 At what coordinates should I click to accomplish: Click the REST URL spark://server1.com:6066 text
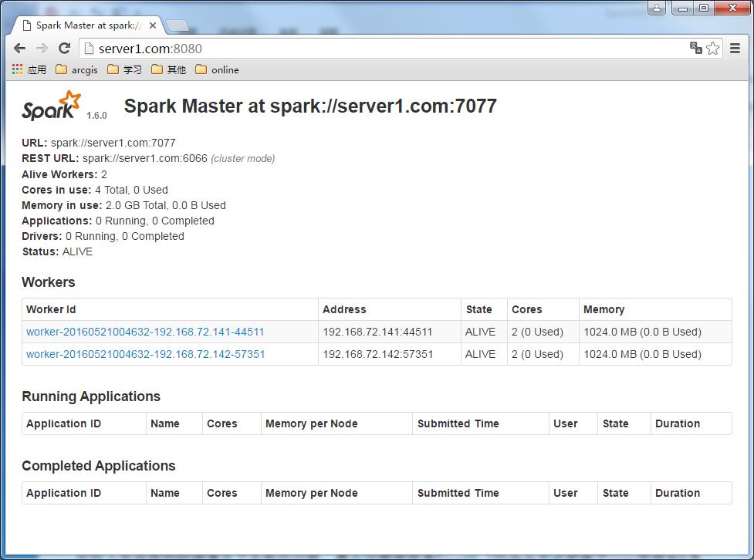coord(145,158)
